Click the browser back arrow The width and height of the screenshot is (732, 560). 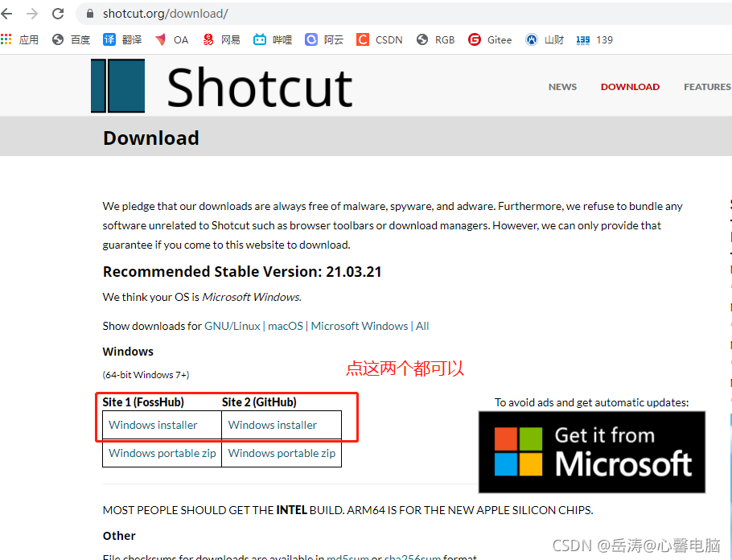point(6,14)
